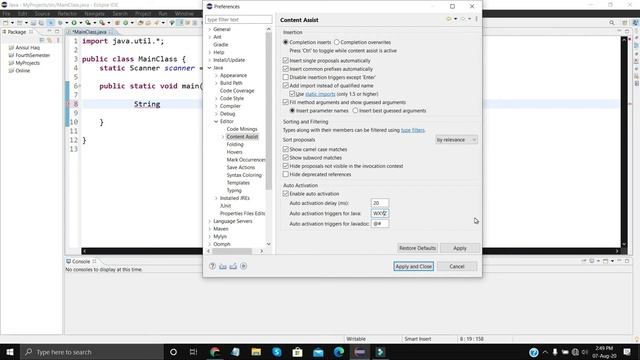Click the Back navigation arrow in Preferences
640x360 pixels.
[449, 19]
